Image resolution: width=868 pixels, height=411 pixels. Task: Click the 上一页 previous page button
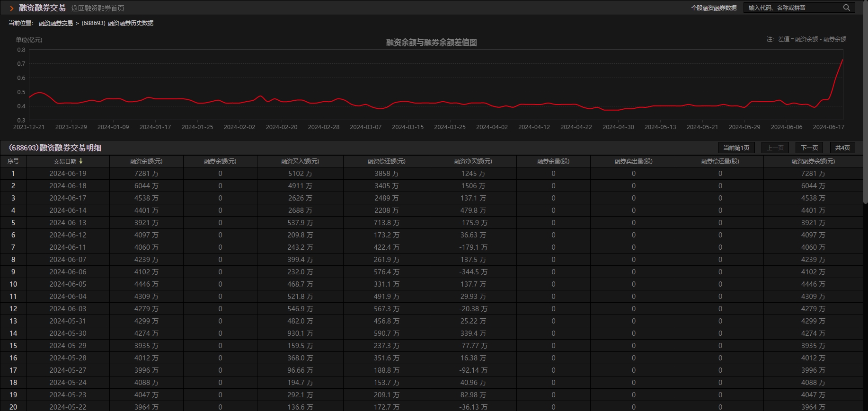point(775,148)
